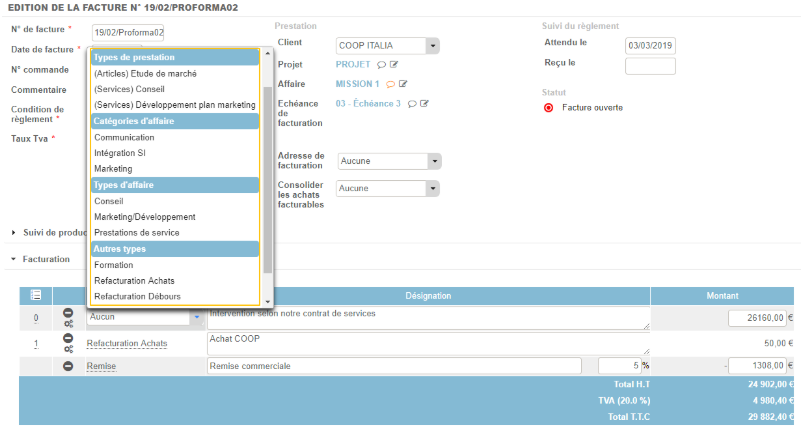Click comment icon next to Échéance 3

click(411, 103)
